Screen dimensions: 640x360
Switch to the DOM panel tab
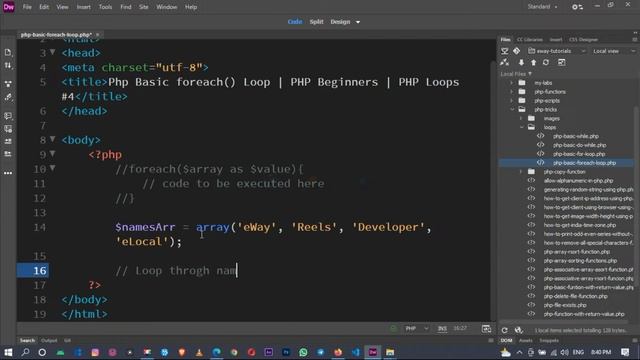(x=506, y=340)
